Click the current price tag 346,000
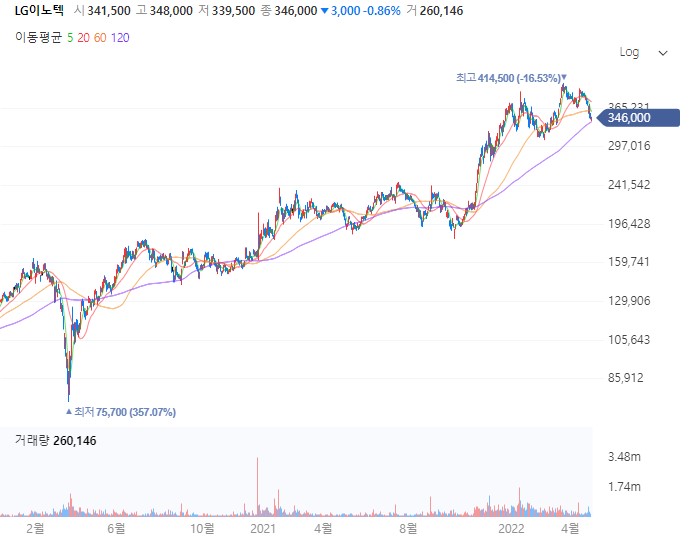Viewport: 690px width, 540px height. click(639, 118)
